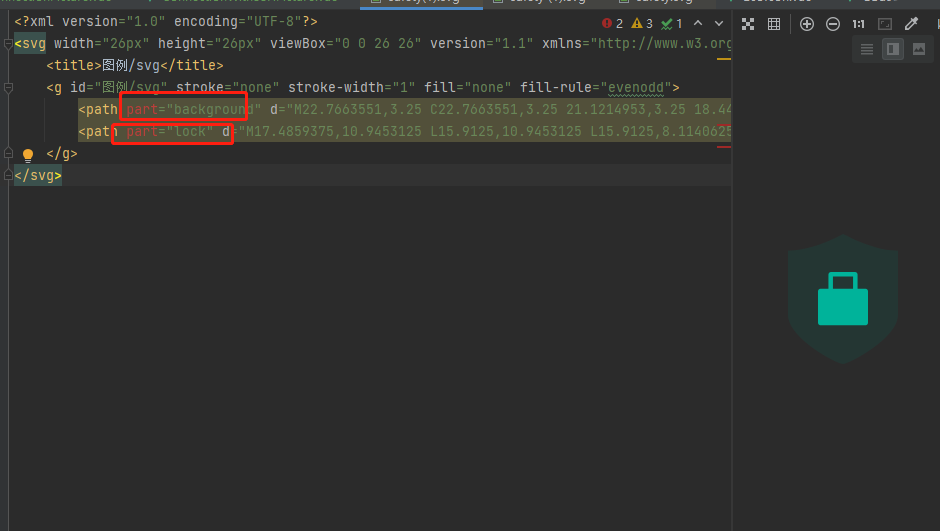Zoom out of the SVG preview
Viewport: 940px width, 531px height.
[833, 24]
